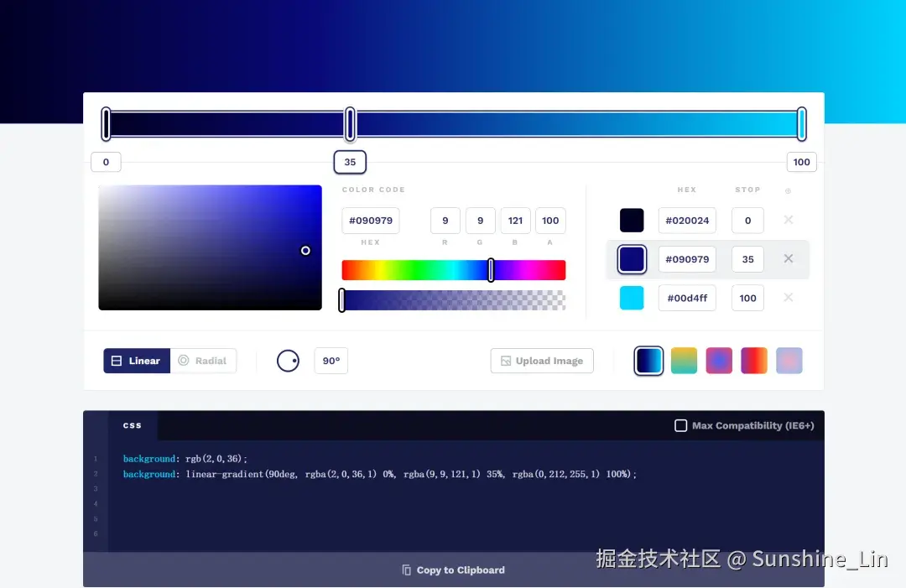Remove the #020024 color stop
Viewport: 906px width, 588px height.
coord(788,220)
